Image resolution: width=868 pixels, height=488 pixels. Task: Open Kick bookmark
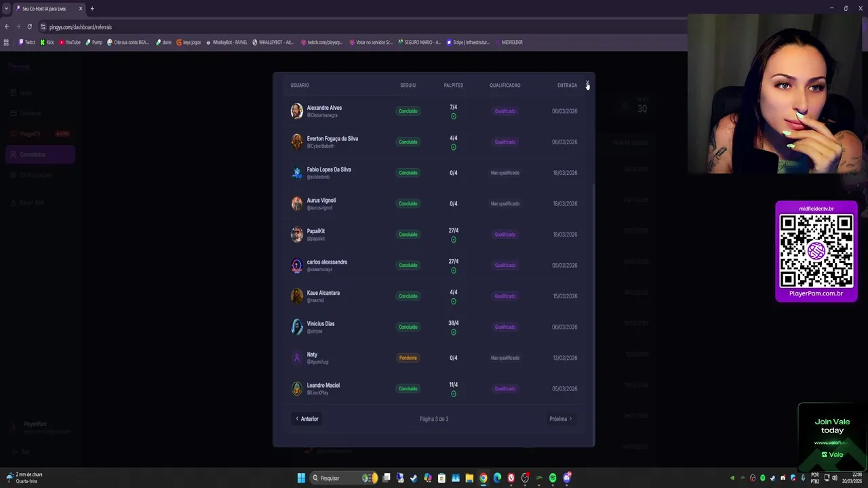(x=47, y=42)
